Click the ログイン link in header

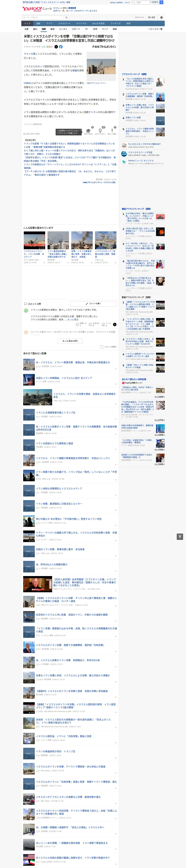tap(57, 11)
